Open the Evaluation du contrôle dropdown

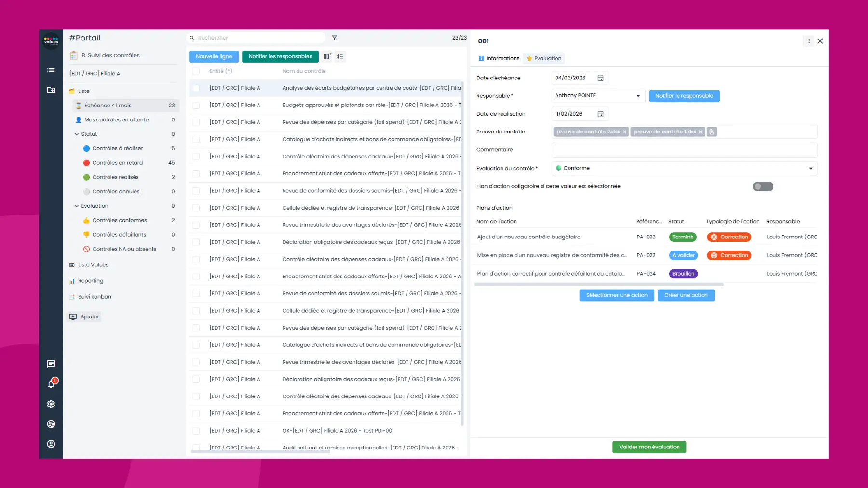pos(811,168)
